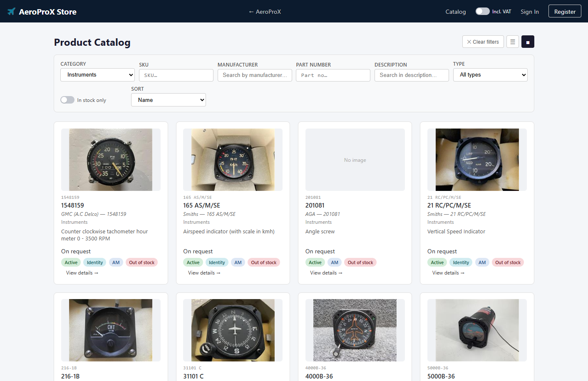588x381 pixels.
Task: Click the Register button
Action: click(565, 11)
